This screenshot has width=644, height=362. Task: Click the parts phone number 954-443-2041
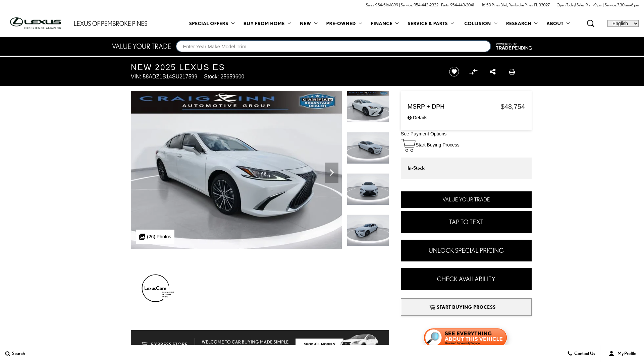[x=462, y=5]
